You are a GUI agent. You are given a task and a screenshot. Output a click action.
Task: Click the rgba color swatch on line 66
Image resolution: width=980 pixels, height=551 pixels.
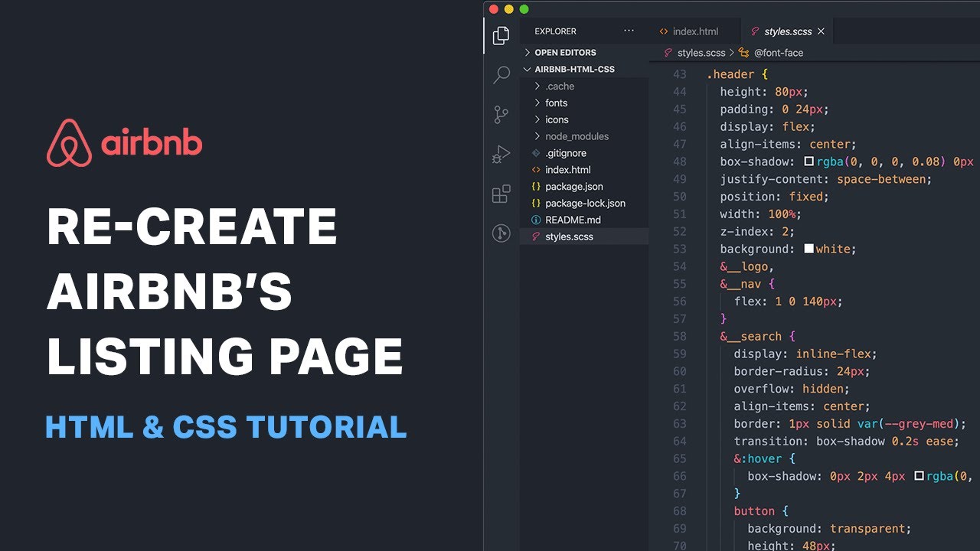pos(919,476)
